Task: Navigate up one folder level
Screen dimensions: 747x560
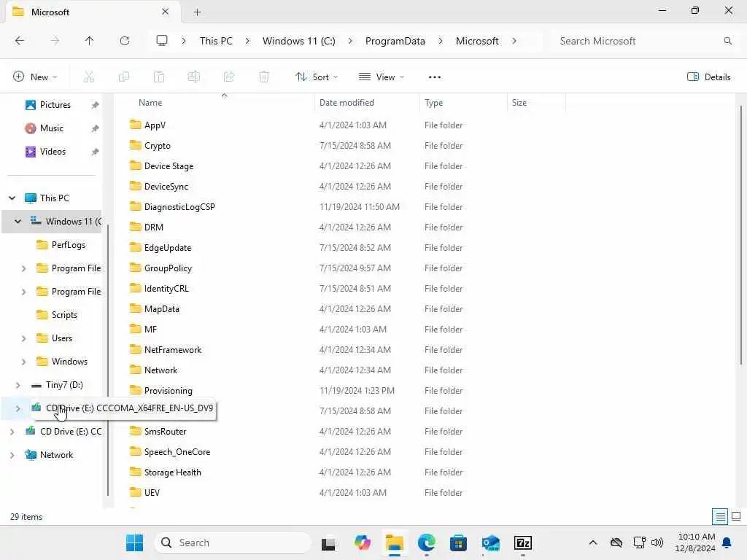Action: pos(89,41)
